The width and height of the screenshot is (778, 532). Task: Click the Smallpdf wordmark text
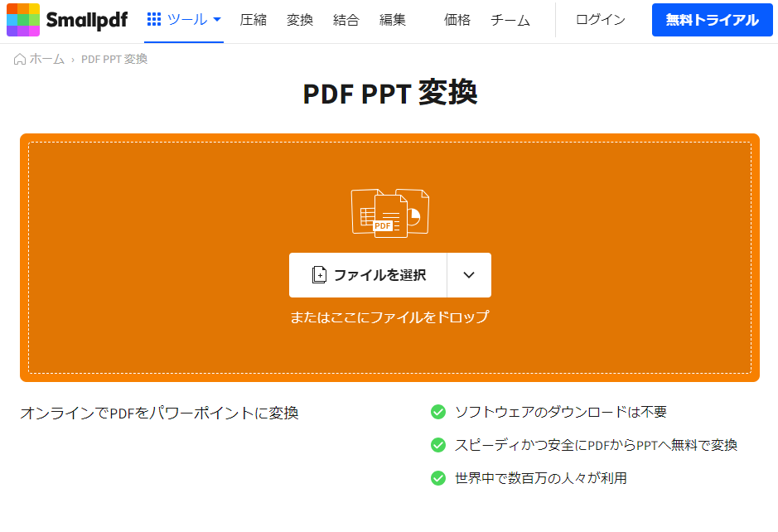click(x=87, y=20)
